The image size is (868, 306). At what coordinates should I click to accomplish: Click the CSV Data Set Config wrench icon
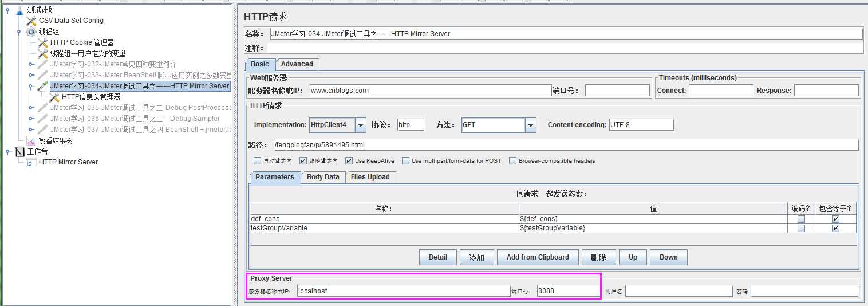tap(31, 21)
